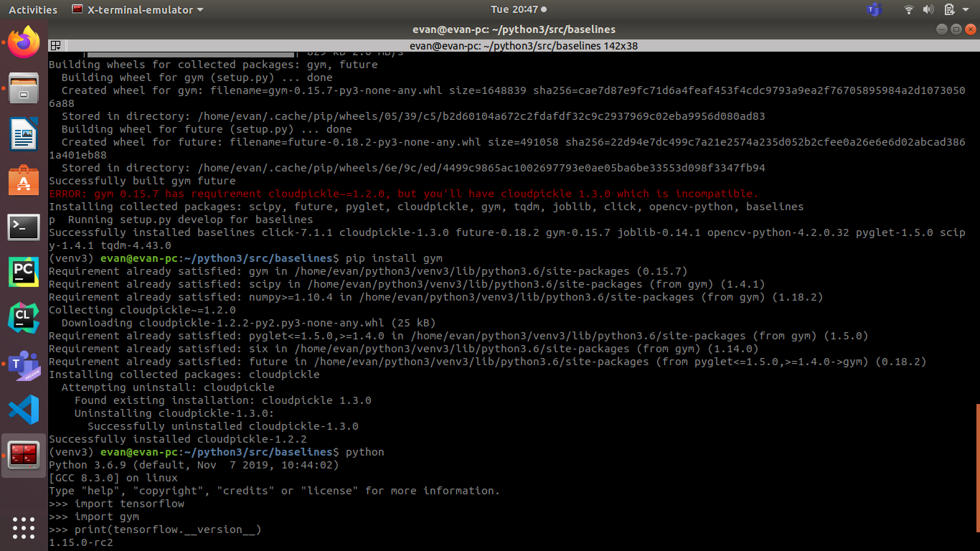Open CLion from the dock
Image resolution: width=980 pixels, height=551 pixels.
24,316
